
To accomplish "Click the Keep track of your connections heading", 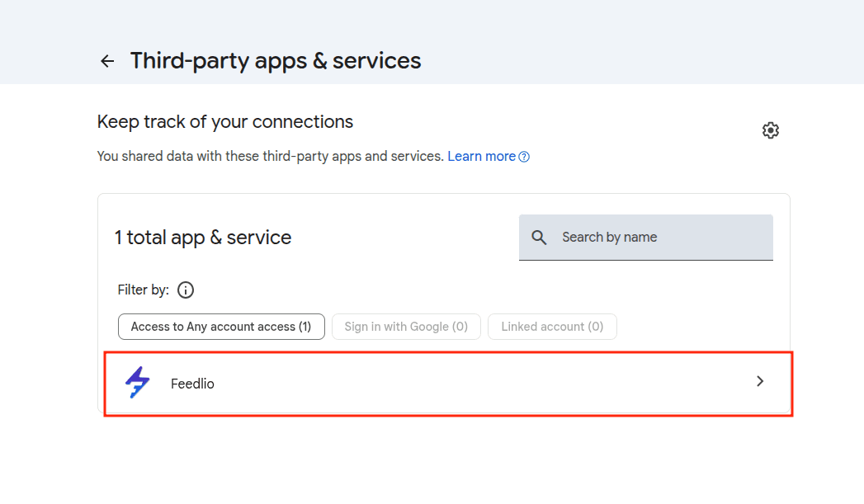I will click(x=224, y=122).
